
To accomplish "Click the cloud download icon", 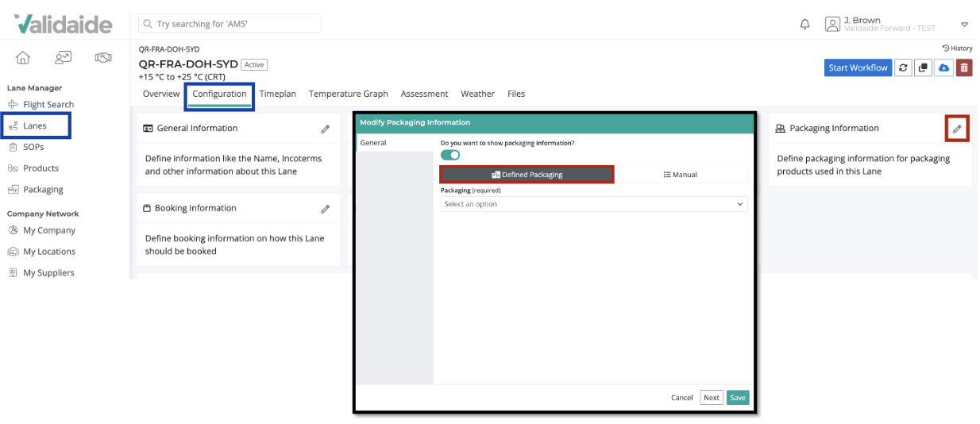I will [943, 68].
